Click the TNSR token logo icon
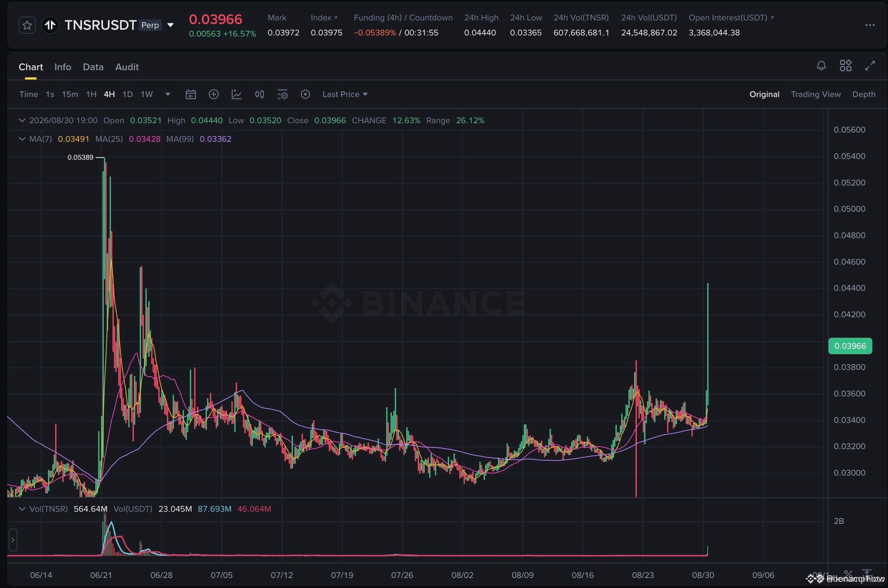 (x=50, y=25)
